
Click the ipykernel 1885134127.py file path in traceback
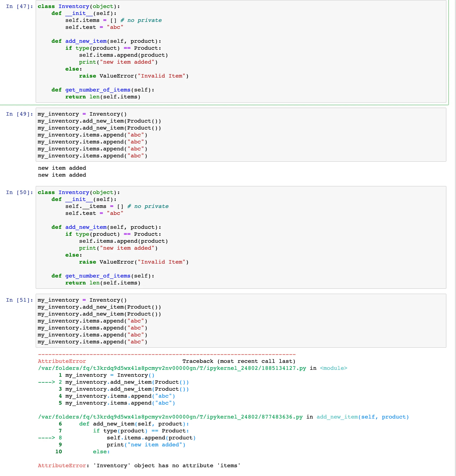[x=172, y=368]
